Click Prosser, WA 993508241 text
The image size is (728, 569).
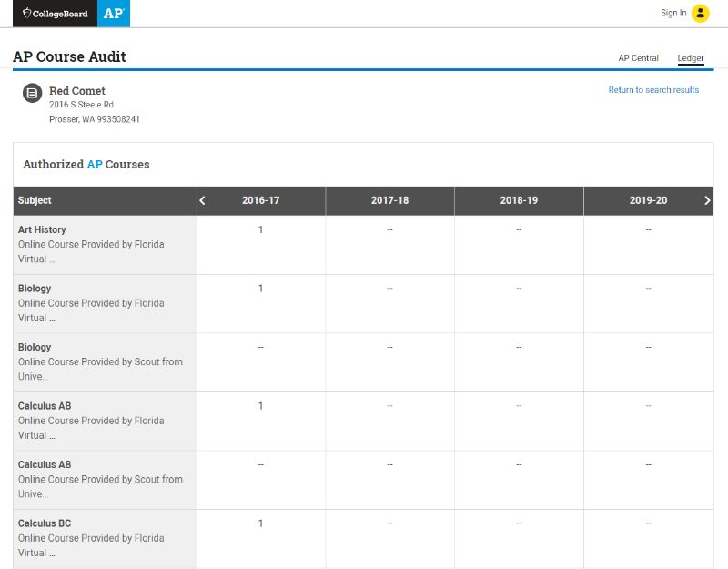pos(95,119)
